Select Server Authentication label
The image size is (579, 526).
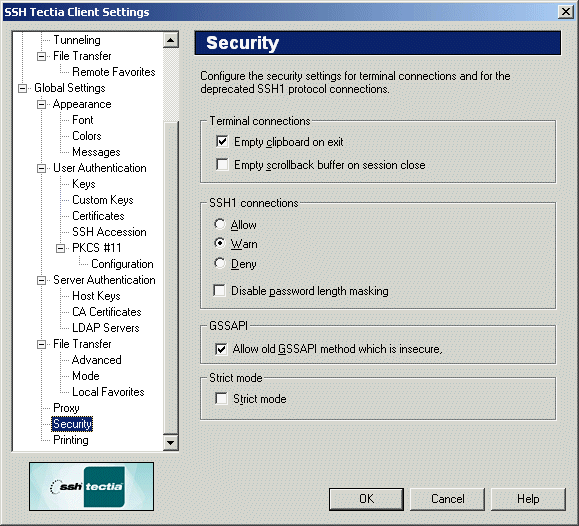point(104,280)
